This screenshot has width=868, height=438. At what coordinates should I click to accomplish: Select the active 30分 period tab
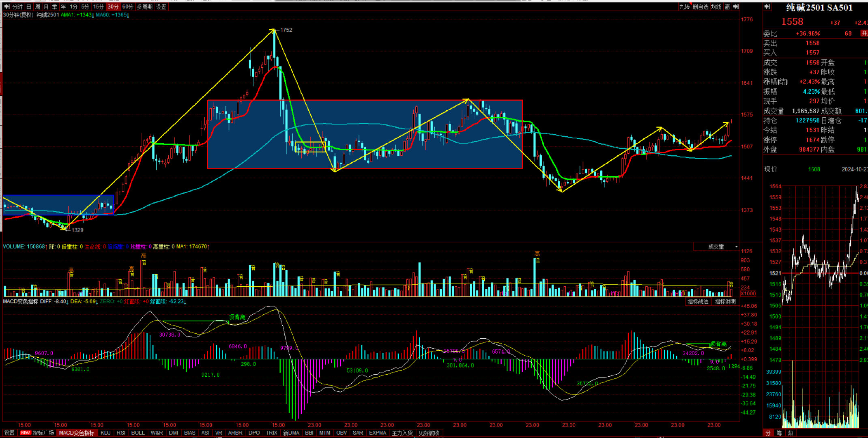pos(113,7)
